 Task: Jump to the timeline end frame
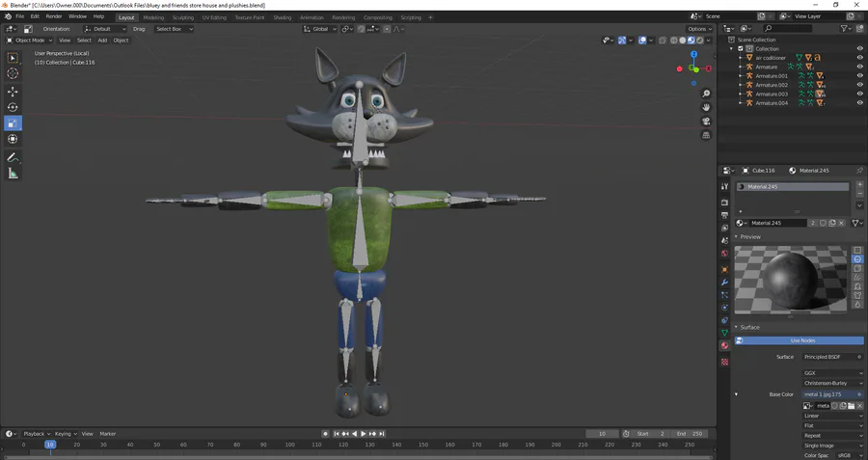[381, 434]
